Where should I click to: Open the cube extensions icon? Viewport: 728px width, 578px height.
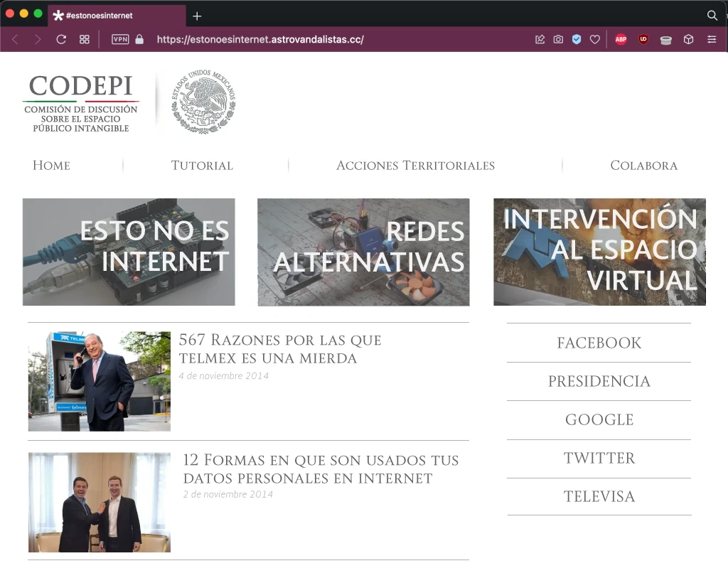click(688, 40)
